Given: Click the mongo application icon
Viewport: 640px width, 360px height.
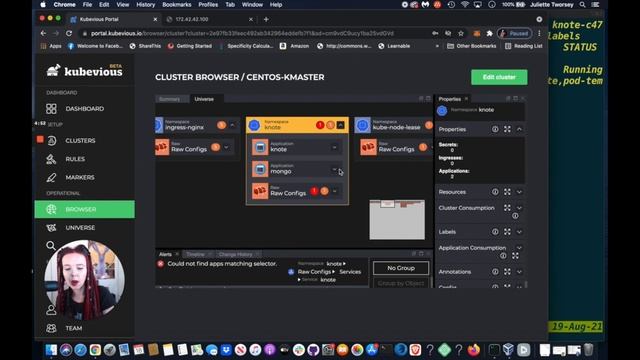Looking at the screenshot, I should click(260, 169).
